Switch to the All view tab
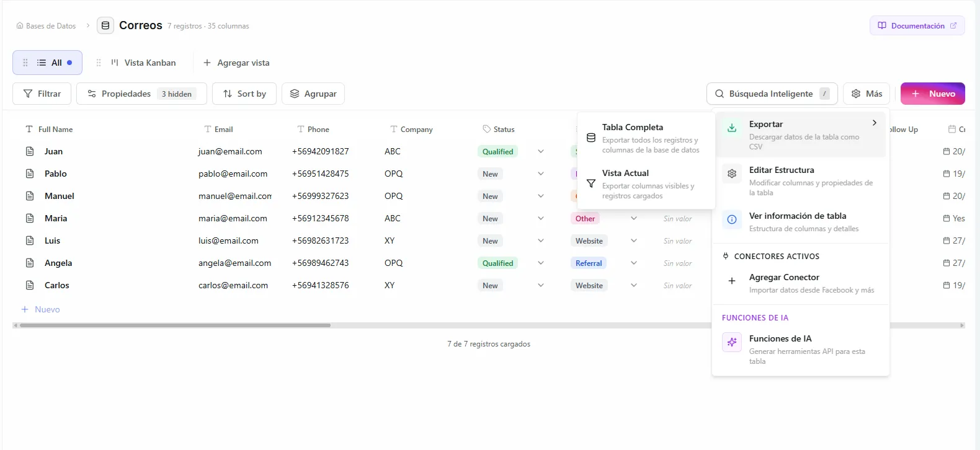The height and width of the screenshot is (450, 980). (48, 63)
